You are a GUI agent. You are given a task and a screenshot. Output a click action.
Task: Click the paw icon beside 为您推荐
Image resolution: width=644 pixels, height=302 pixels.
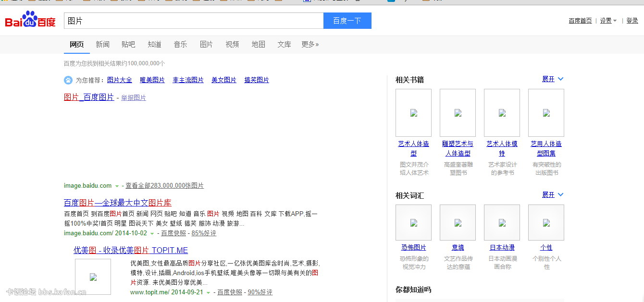(68, 80)
